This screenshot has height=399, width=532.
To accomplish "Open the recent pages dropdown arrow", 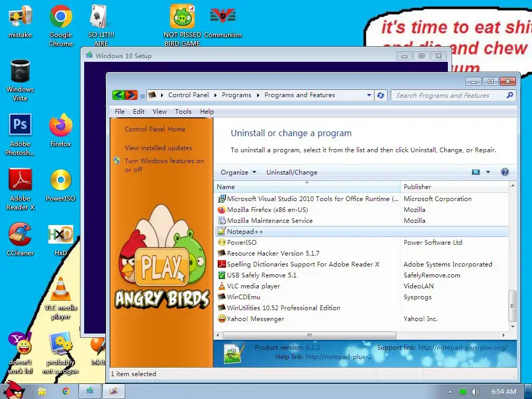I will tap(142, 96).
